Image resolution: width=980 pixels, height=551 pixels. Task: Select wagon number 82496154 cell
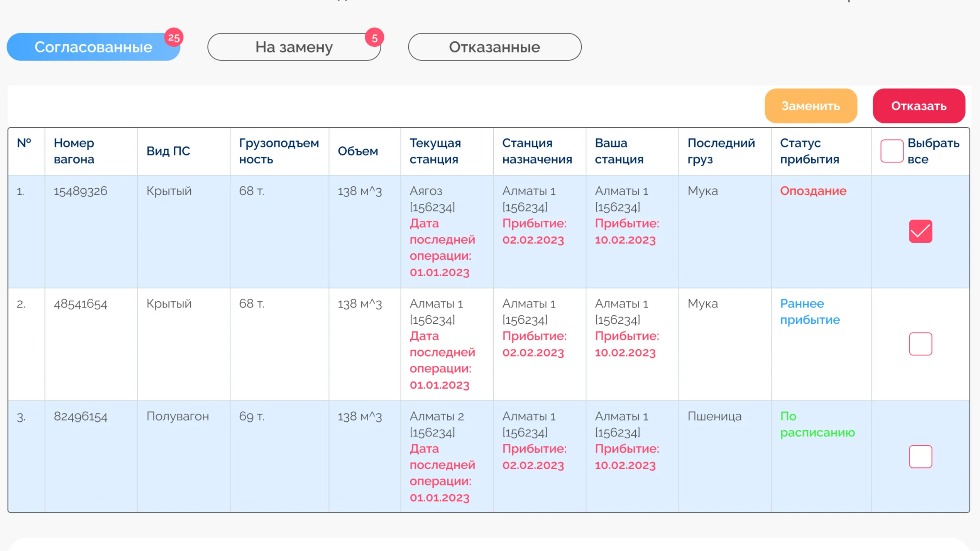pos(80,416)
